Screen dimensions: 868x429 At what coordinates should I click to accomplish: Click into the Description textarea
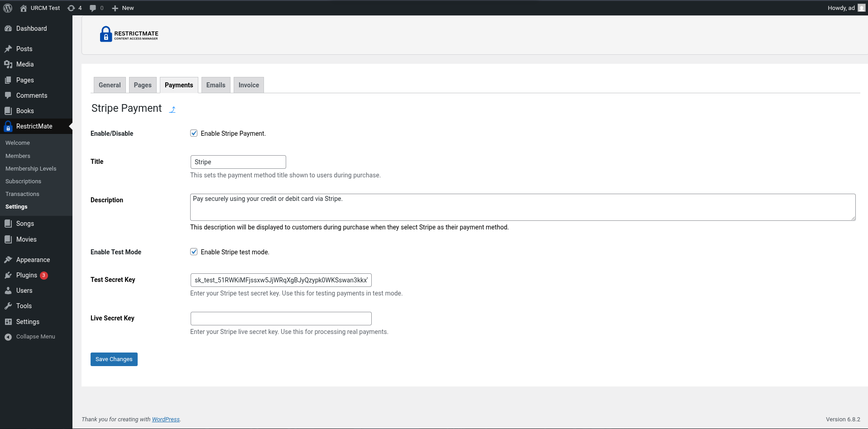(x=523, y=207)
